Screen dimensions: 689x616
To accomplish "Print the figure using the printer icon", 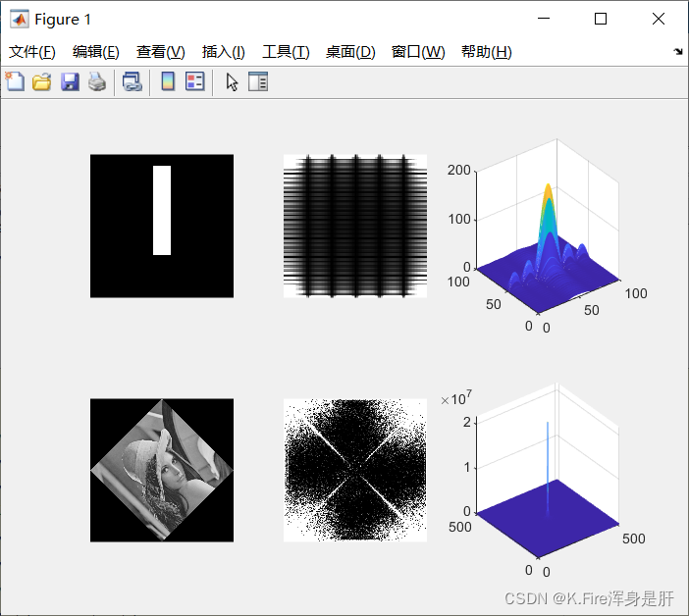I will coord(97,82).
